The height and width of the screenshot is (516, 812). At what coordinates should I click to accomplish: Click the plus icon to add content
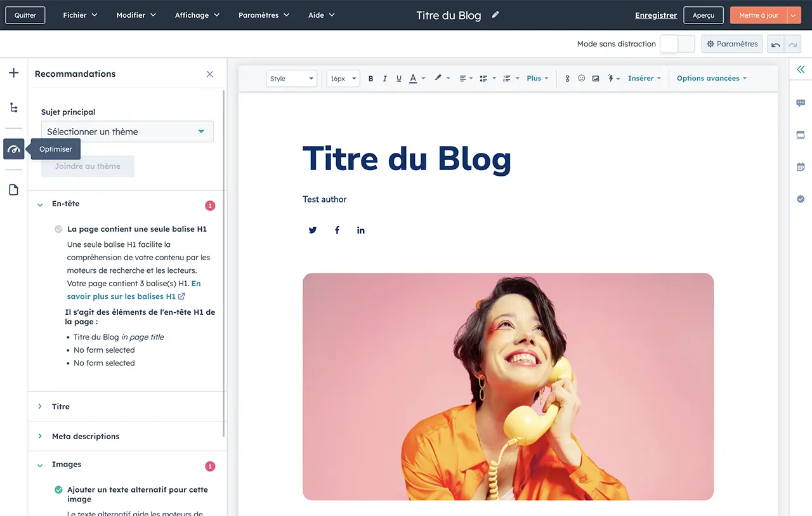pyautogui.click(x=14, y=73)
